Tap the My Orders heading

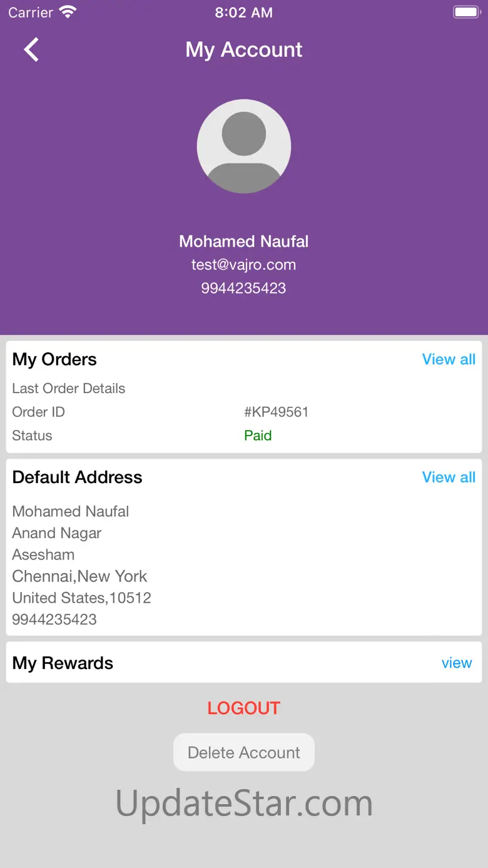[x=54, y=359]
